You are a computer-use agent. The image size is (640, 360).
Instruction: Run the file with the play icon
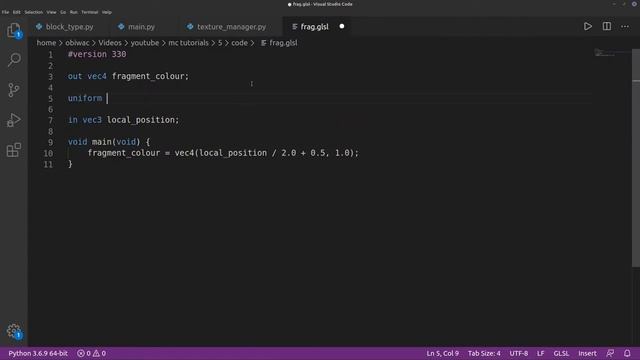(x=587, y=27)
